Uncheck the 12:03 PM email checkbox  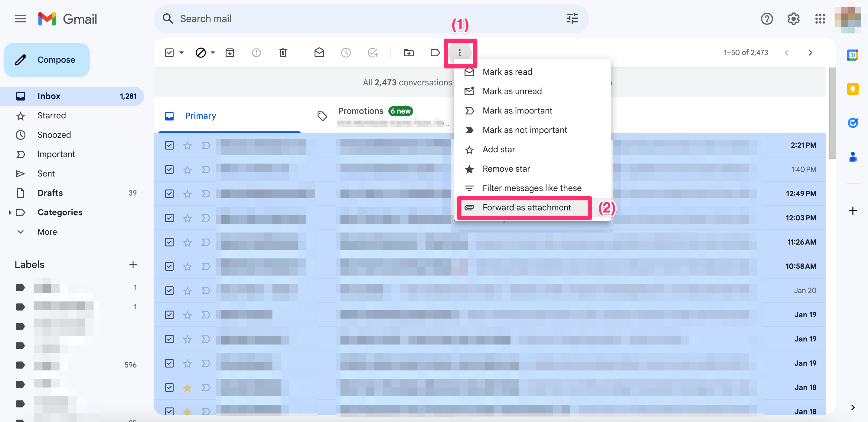169,218
